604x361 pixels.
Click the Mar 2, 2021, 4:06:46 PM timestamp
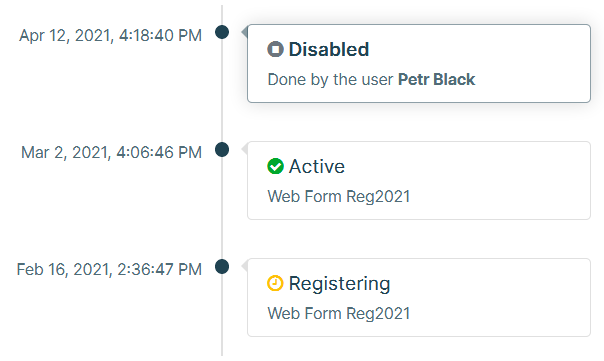point(111,153)
